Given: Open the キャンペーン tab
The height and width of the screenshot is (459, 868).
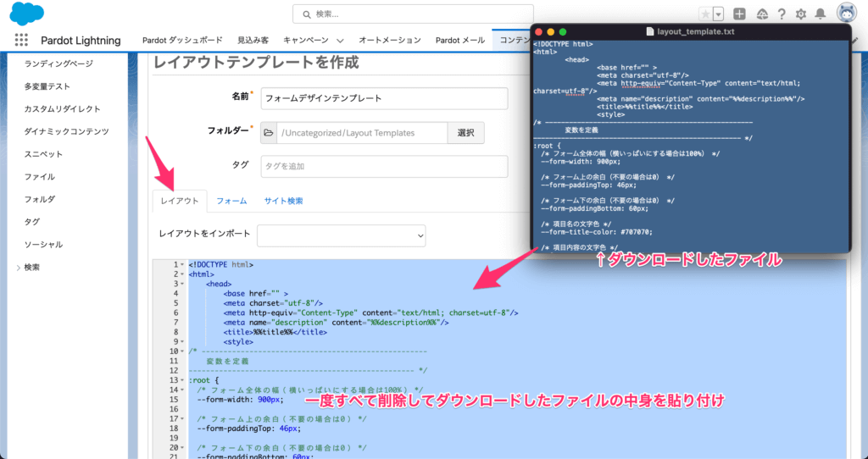Looking at the screenshot, I should click(305, 40).
